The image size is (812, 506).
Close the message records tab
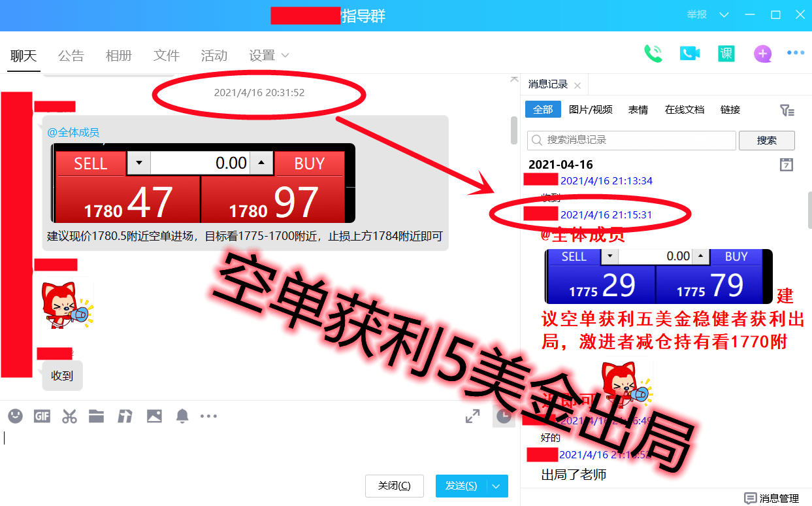(577, 85)
